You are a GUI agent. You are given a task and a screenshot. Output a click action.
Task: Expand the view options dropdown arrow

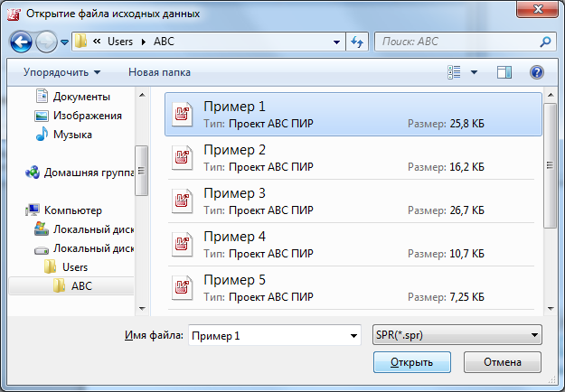coord(475,72)
